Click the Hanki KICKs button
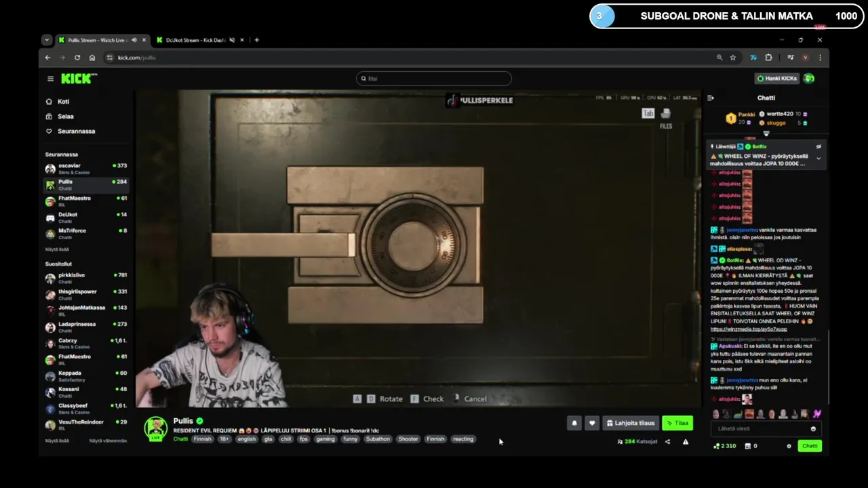This screenshot has height=488, width=868. point(777,79)
